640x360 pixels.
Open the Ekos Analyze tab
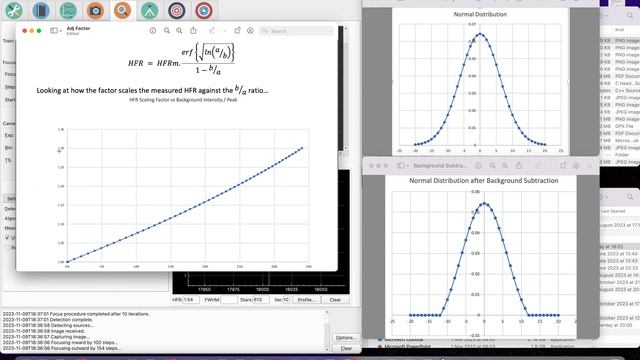coord(68,11)
